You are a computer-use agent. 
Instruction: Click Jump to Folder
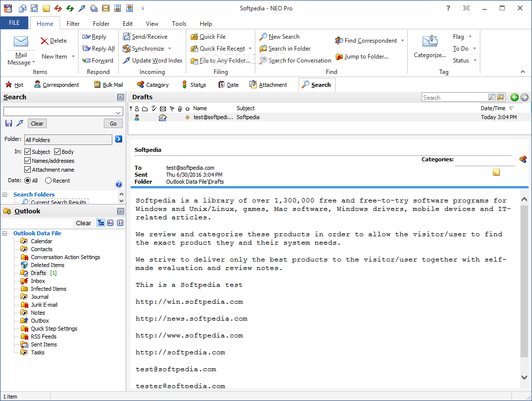(x=362, y=57)
